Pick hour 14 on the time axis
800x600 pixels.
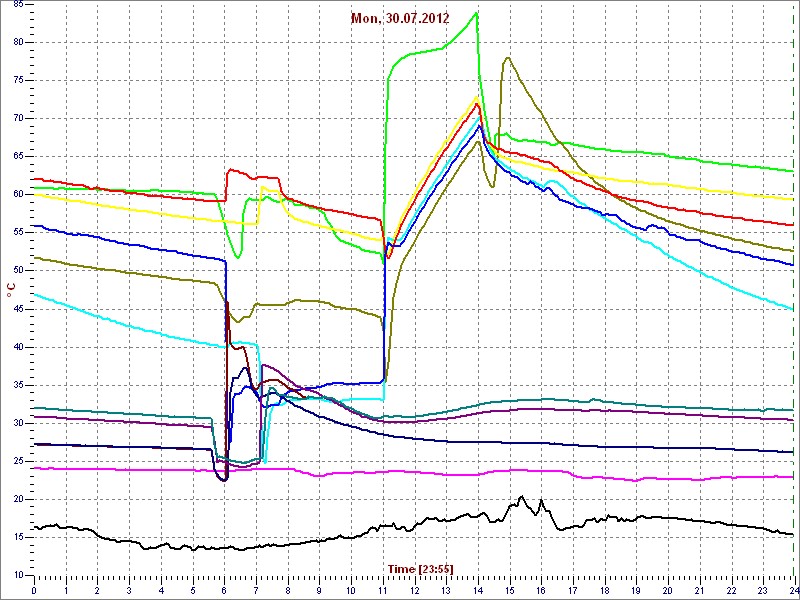pyautogui.click(x=477, y=589)
